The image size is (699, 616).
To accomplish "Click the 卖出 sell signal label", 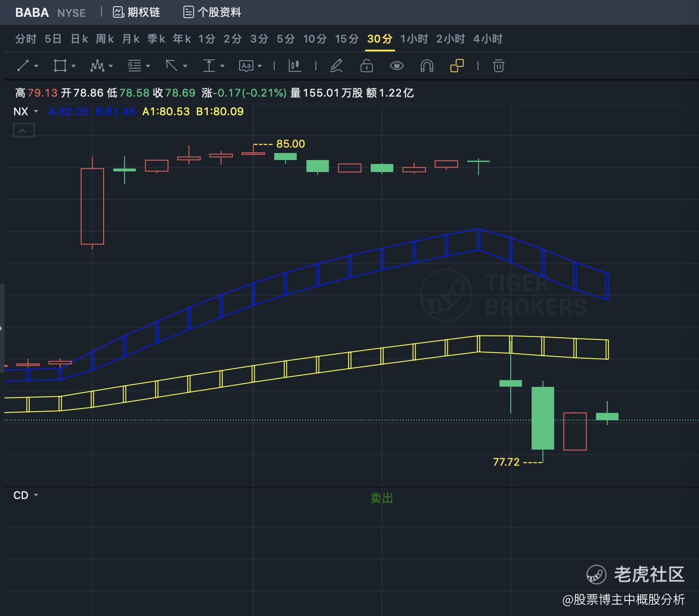I will (x=382, y=499).
